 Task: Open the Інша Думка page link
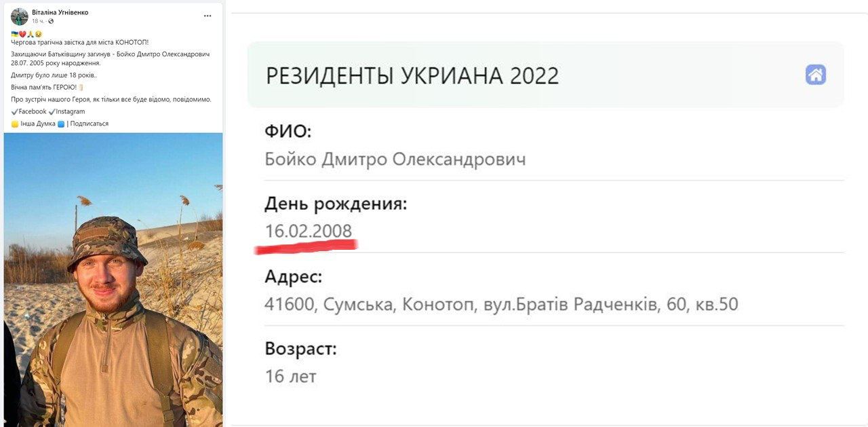(38, 124)
